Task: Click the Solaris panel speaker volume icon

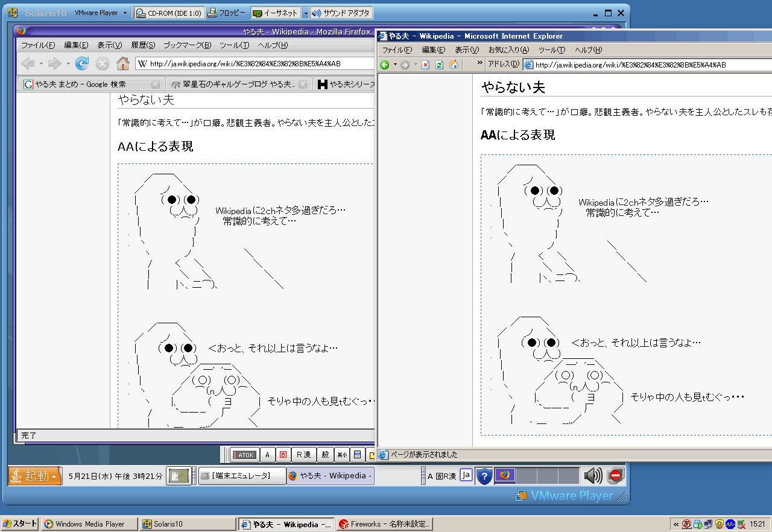Action: coord(593,476)
